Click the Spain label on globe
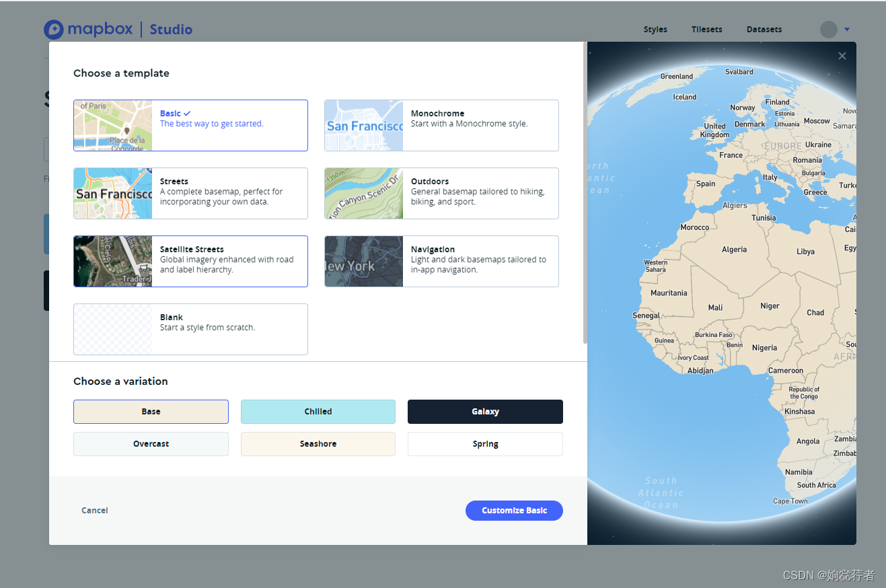This screenshot has width=886, height=588. pyautogui.click(x=706, y=184)
